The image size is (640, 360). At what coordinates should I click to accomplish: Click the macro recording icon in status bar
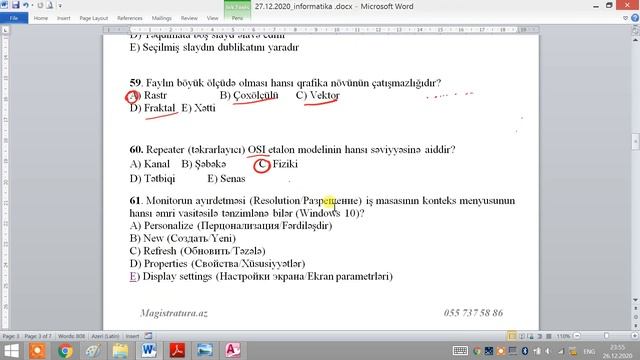tap(148, 336)
